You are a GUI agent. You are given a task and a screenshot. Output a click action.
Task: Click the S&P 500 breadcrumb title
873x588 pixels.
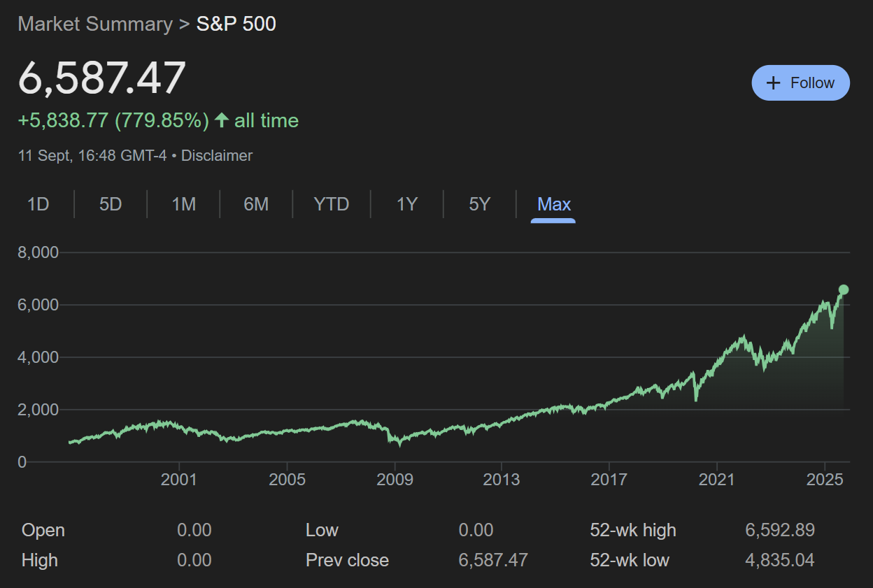coord(236,24)
